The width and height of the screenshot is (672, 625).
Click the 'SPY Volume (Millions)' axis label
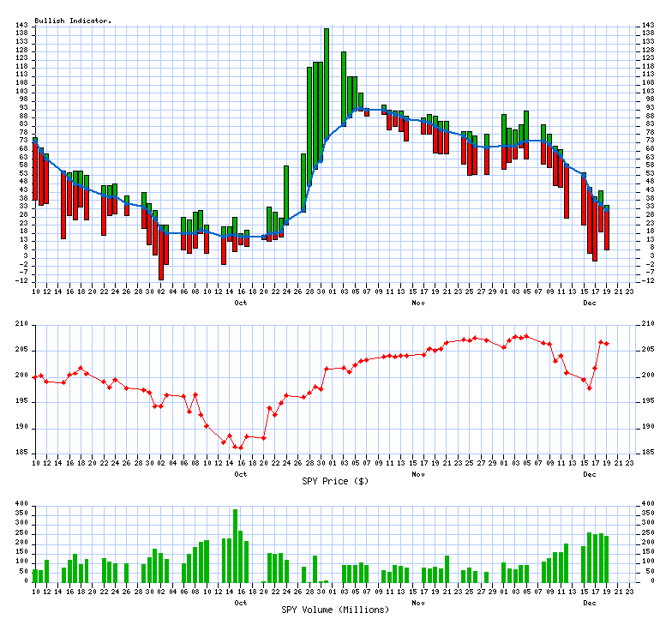pos(335,609)
